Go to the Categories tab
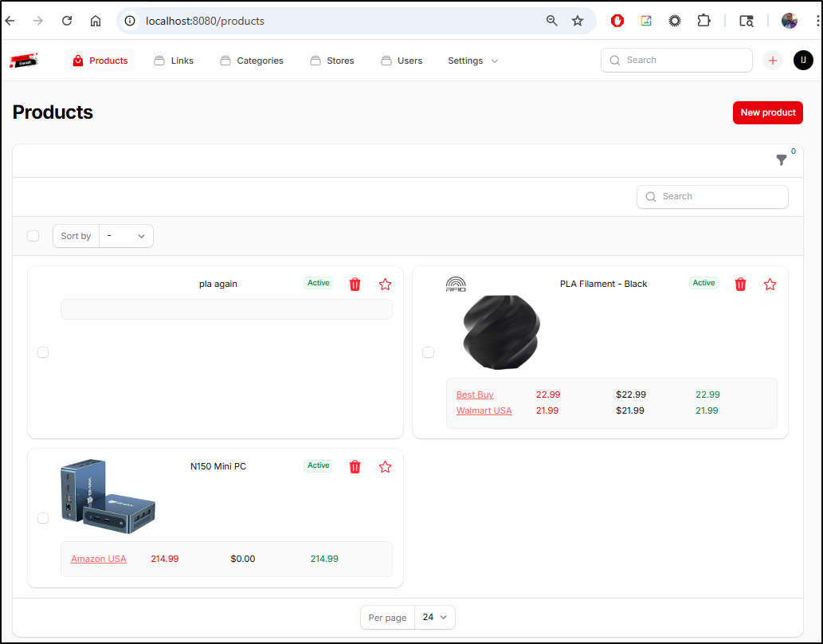 tap(252, 61)
